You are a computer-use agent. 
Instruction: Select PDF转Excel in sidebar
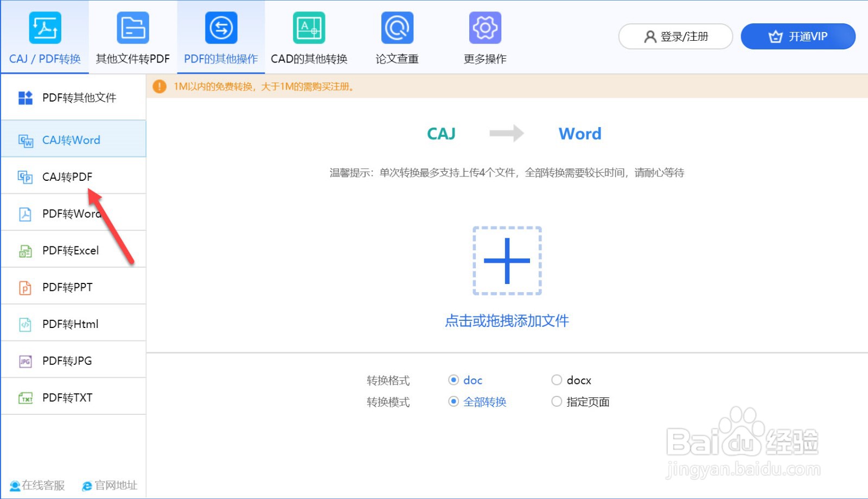74,249
